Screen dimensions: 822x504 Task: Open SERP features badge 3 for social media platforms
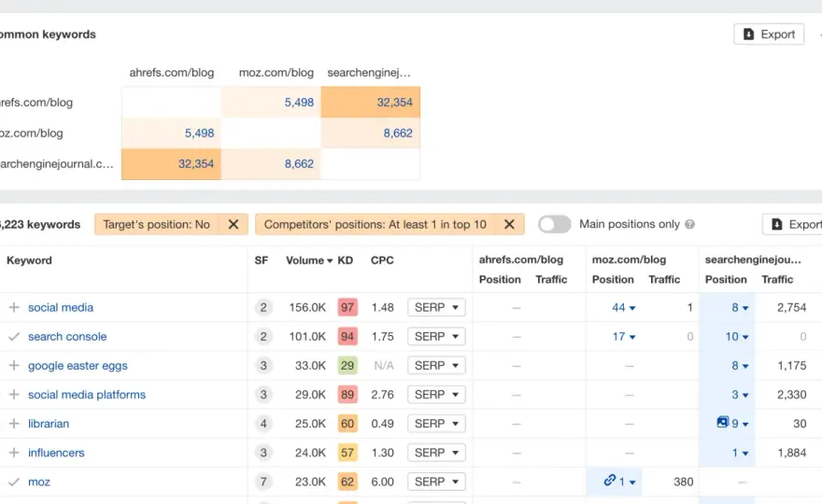[263, 395]
